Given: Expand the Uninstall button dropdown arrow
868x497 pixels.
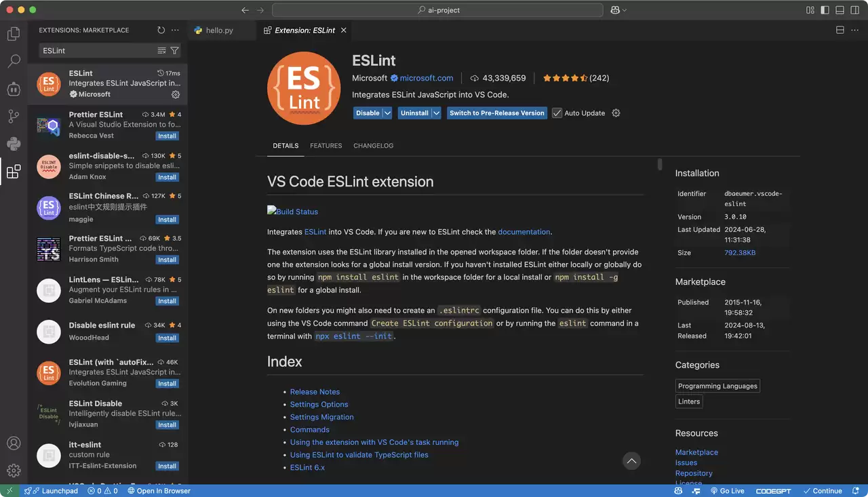Looking at the screenshot, I should click(x=436, y=113).
